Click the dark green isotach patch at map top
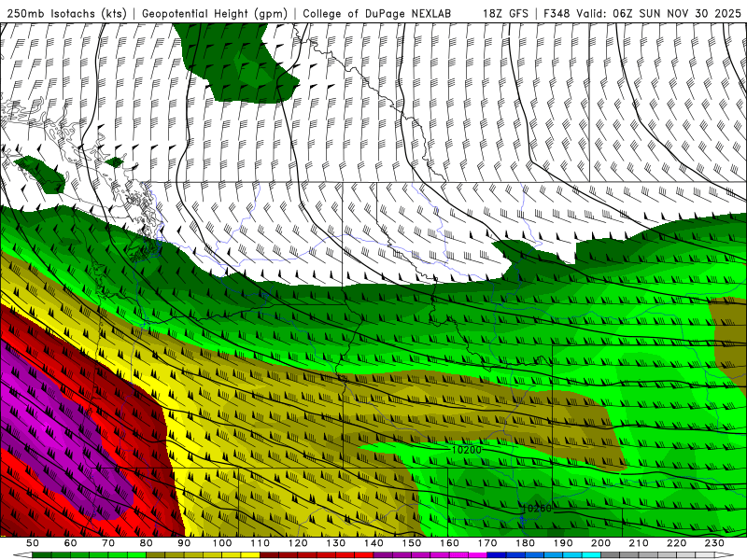Viewport: 747px width, 560px height. (236, 64)
